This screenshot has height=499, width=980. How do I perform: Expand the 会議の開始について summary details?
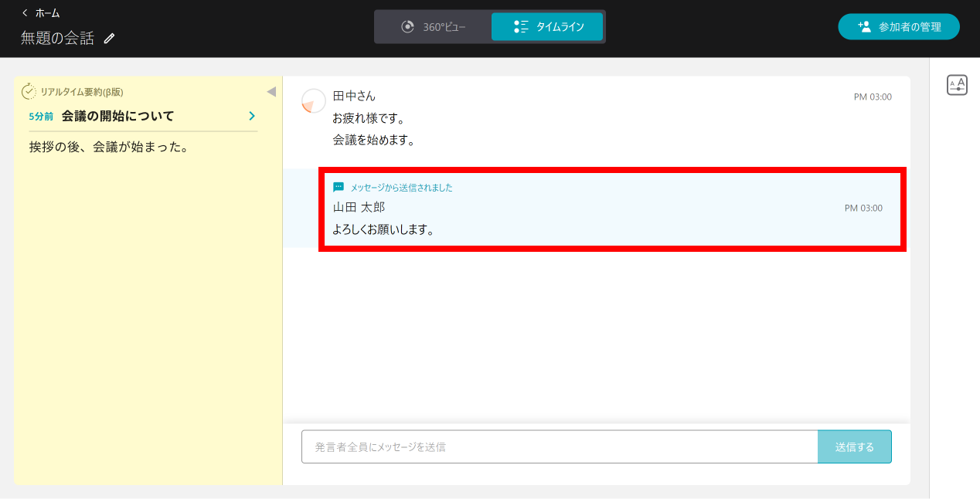(x=250, y=115)
